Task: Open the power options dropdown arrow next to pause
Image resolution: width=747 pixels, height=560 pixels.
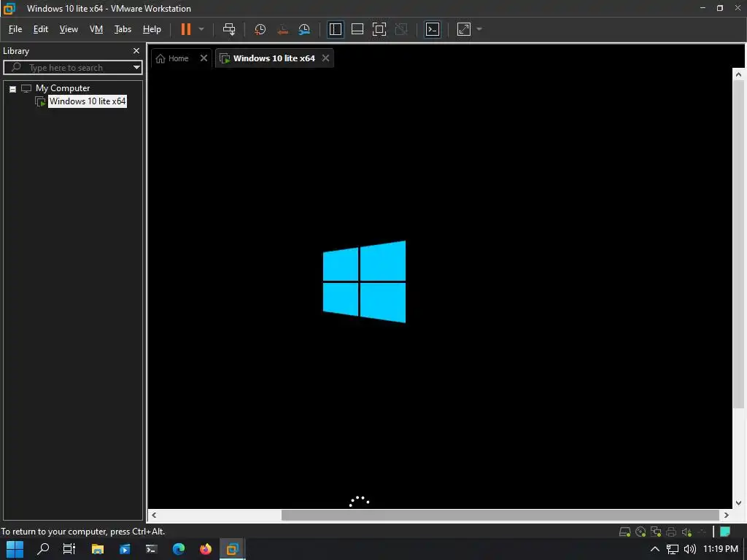Action: pos(201,29)
